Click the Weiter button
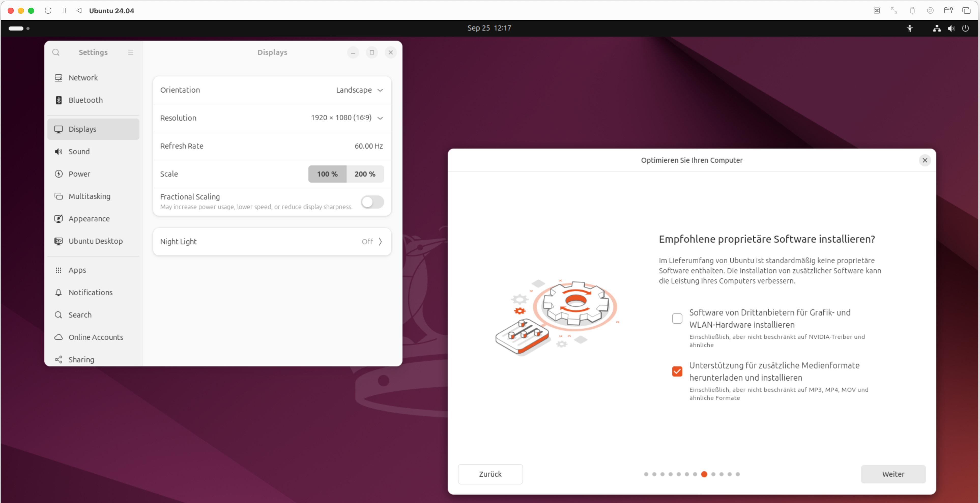Image resolution: width=980 pixels, height=503 pixels. (893, 475)
